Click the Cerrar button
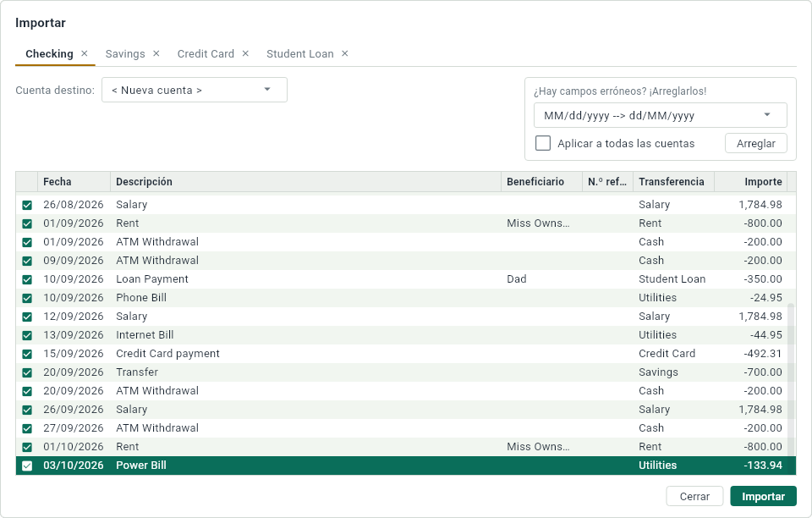Viewport: 812px width, 518px height. [694, 496]
